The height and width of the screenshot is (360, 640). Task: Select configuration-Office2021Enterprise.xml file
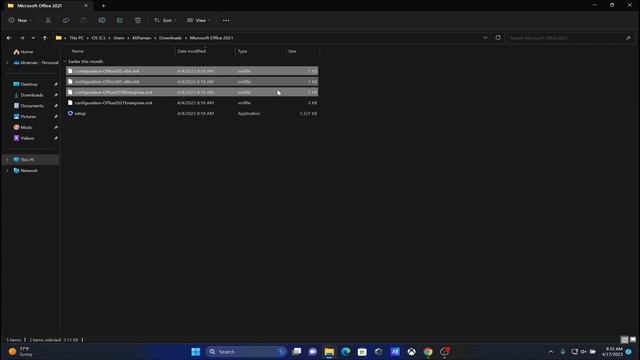click(192, 103)
